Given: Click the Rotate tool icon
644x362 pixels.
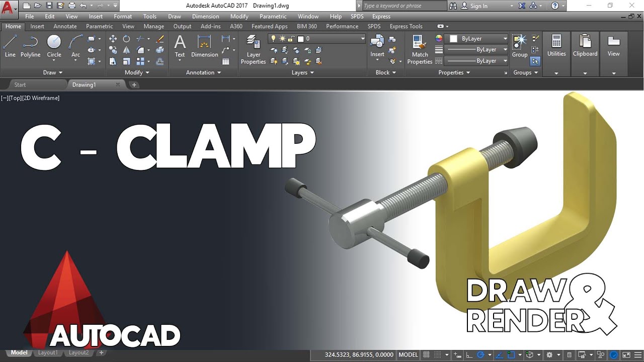Looking at the screenshot, I should point(126,39).
